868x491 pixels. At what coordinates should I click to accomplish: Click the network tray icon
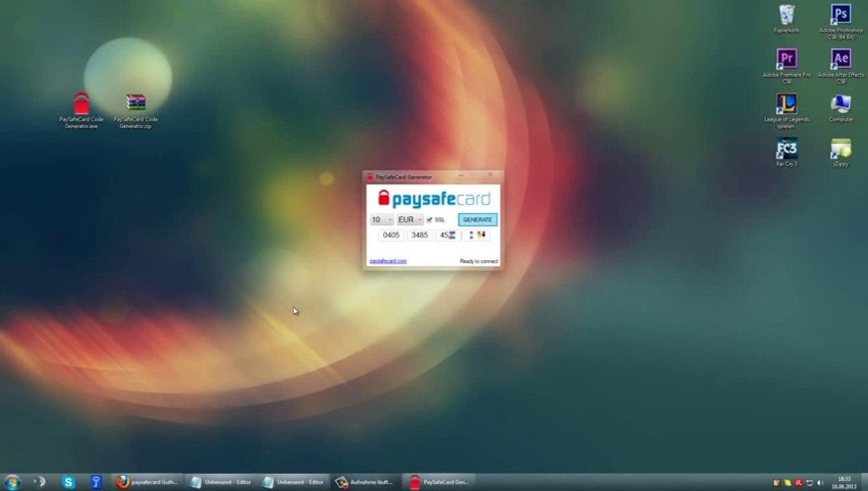pyautogui.click(x=809, y=483)
